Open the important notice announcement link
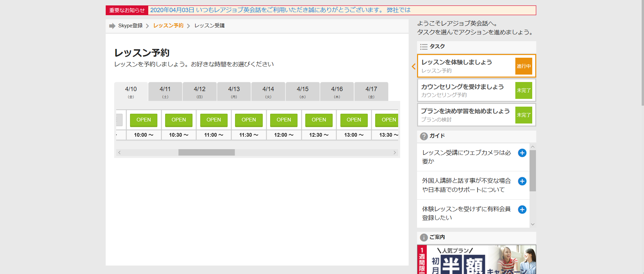This screenshot has height=274, width=644. [280, 10]
